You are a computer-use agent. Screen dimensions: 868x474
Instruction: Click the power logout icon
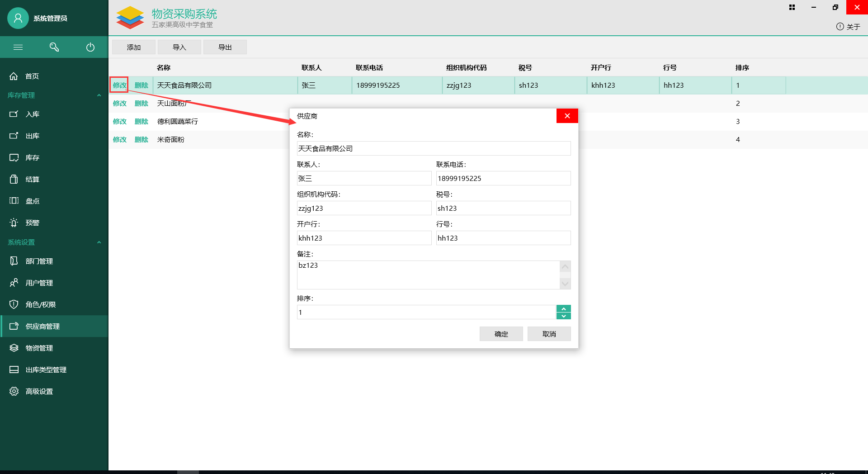(90, 47)
